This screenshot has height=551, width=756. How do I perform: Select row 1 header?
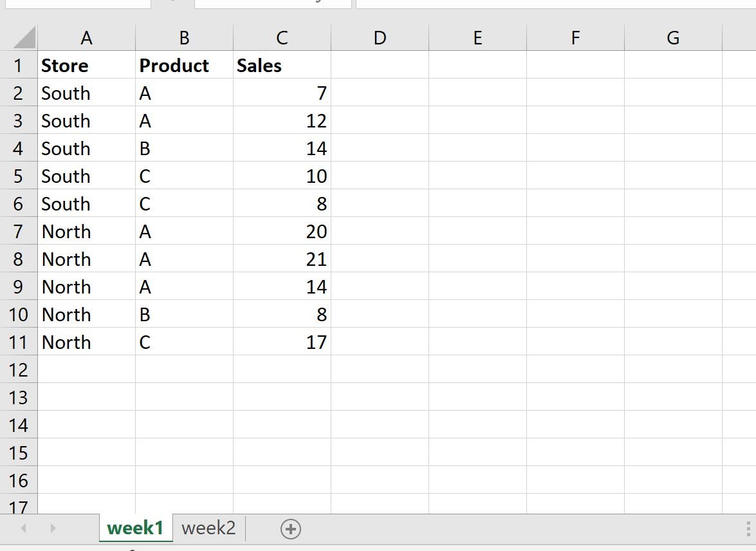click(x=18, y=65)
